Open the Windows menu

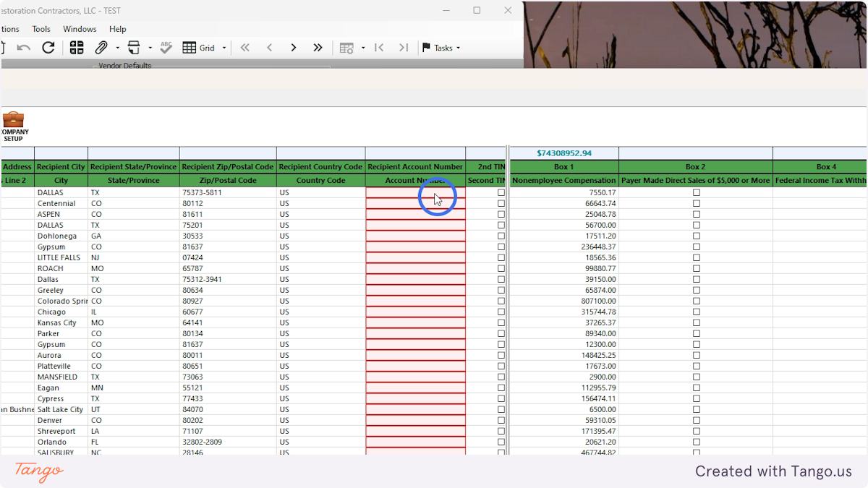(79, 29)
